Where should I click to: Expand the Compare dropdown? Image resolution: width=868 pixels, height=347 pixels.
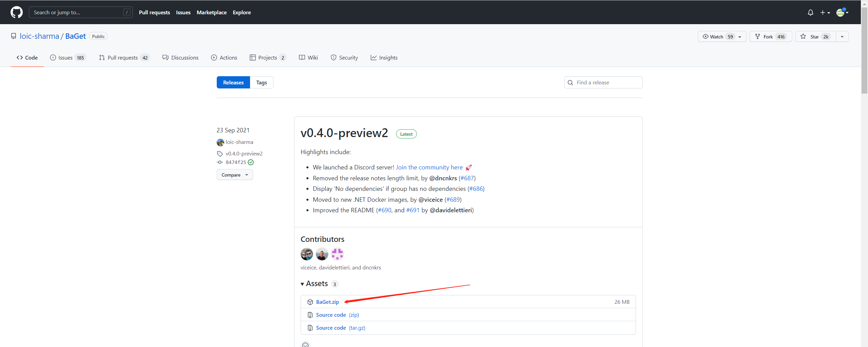click(x=235, y=175)
